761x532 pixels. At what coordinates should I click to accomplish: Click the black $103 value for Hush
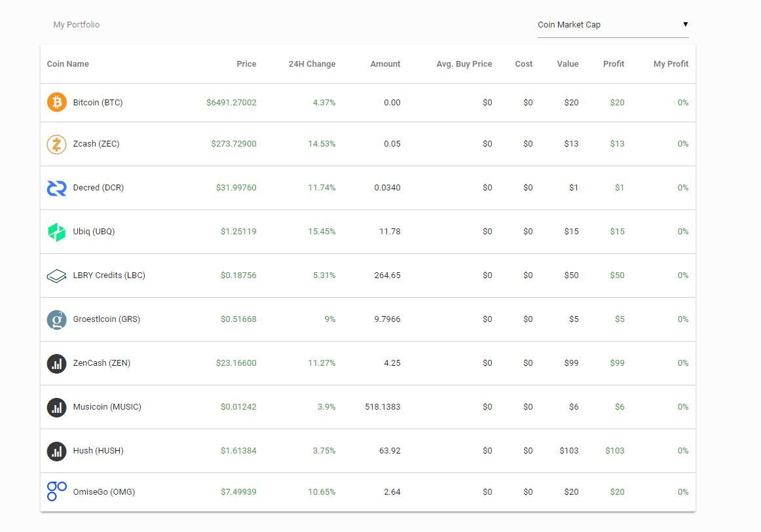click(569, 450)
